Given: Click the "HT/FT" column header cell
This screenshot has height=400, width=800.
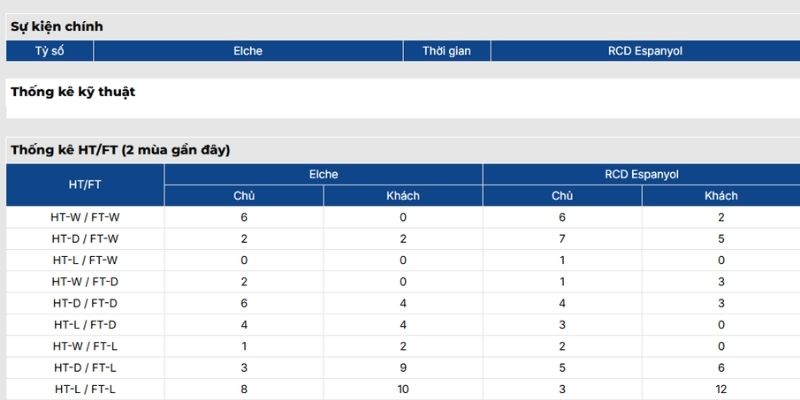Looking at the screenshot, I should tap(85, 185).
